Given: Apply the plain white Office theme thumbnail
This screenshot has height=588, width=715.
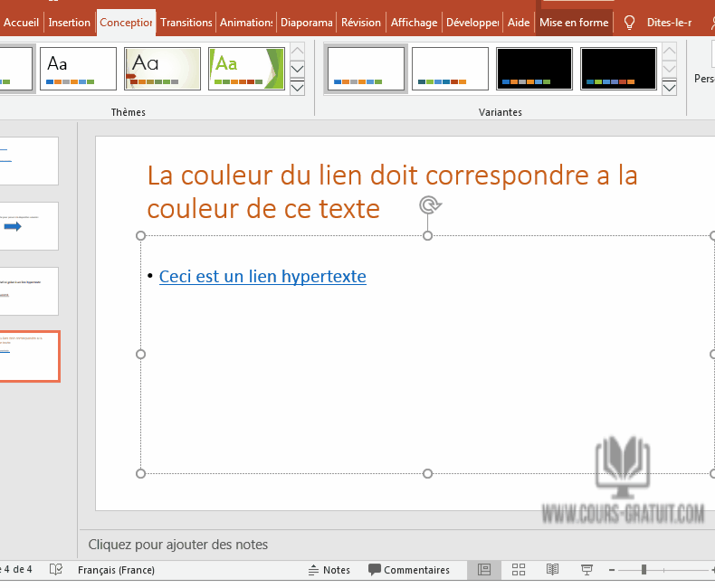Looking at the screenshot, I should [x=78, y=69].
